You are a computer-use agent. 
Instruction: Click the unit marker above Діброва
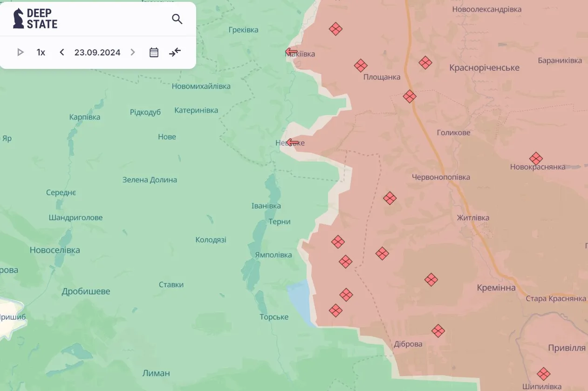coord(438,331)
